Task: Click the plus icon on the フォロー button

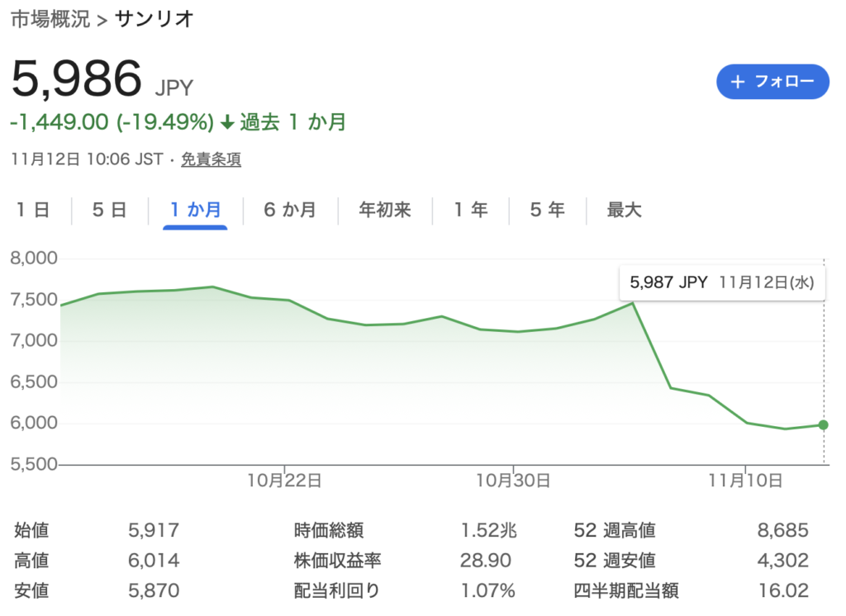Action: 738,82
